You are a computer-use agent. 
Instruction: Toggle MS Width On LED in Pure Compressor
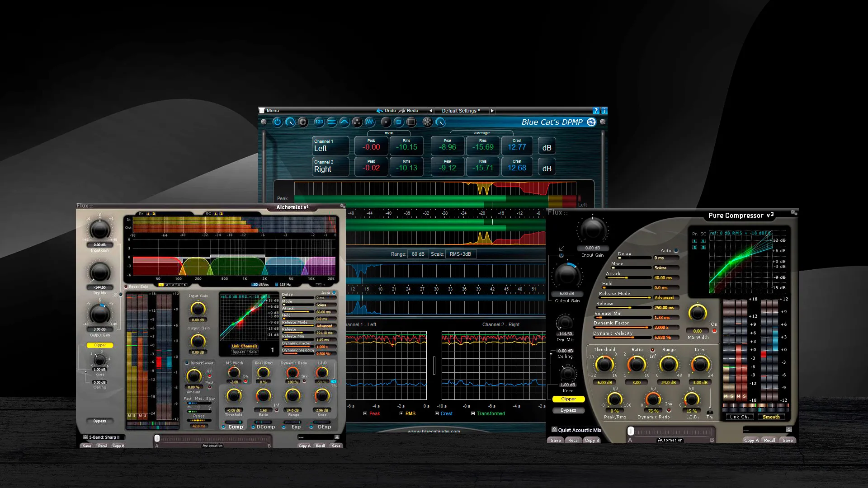tap(714, 331)
